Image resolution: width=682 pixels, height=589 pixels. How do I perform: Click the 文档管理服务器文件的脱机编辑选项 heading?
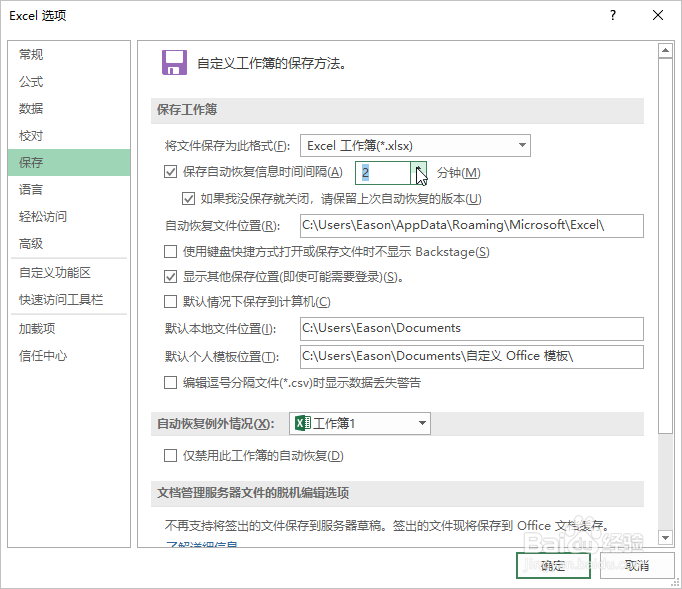[253, 493]
